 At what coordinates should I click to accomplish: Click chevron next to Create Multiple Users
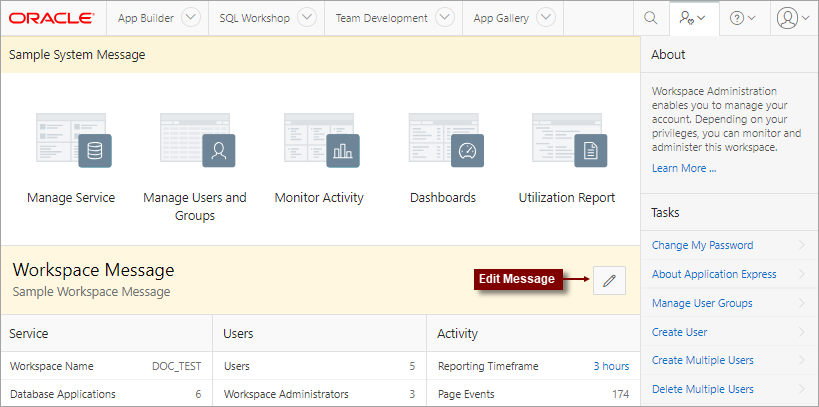(802, 361)
